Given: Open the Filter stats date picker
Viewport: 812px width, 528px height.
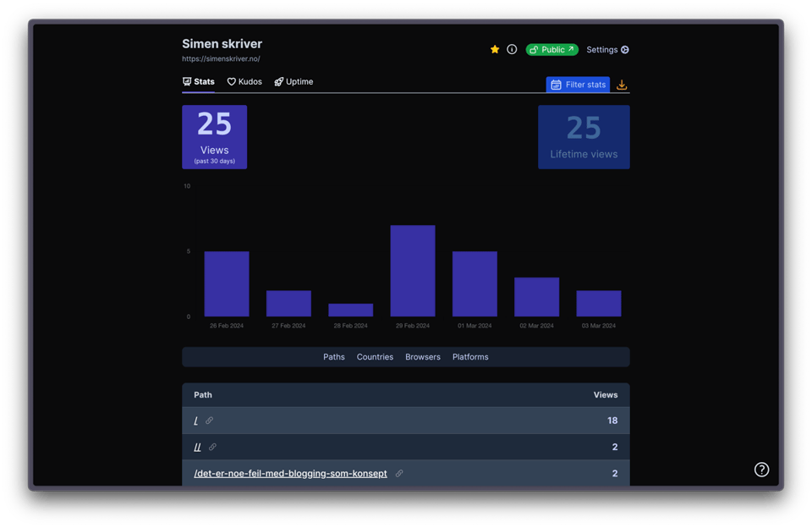Looking at the screenshot, I should coord(578,85).
